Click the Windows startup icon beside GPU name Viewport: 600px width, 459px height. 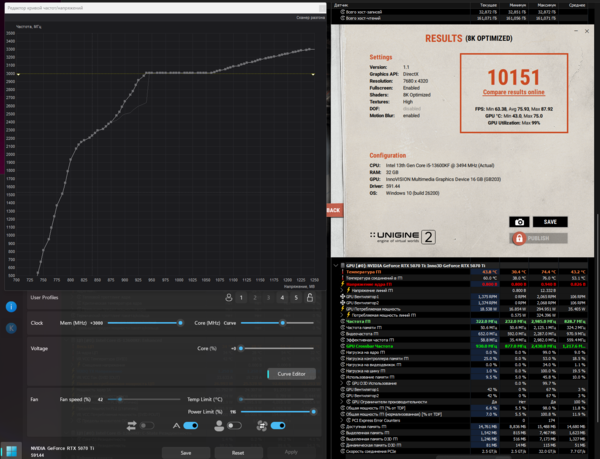click(11, 451)
